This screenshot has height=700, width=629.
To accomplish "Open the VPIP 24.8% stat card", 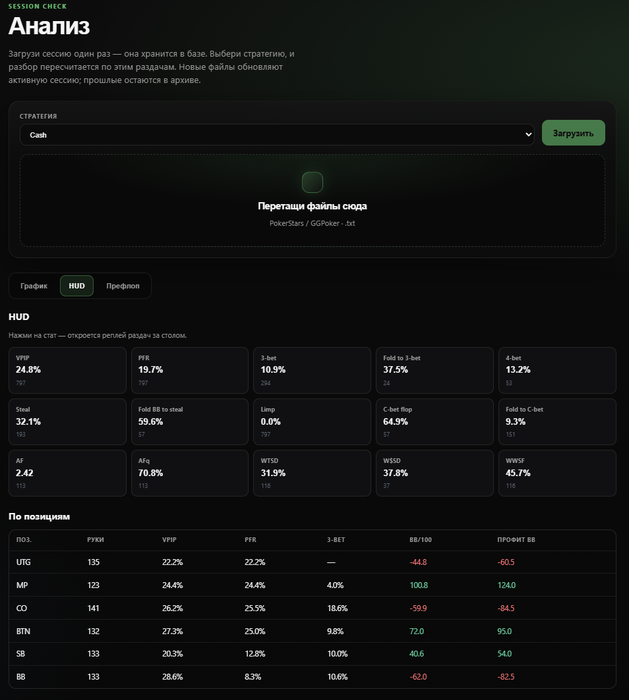I will (67, 371).
